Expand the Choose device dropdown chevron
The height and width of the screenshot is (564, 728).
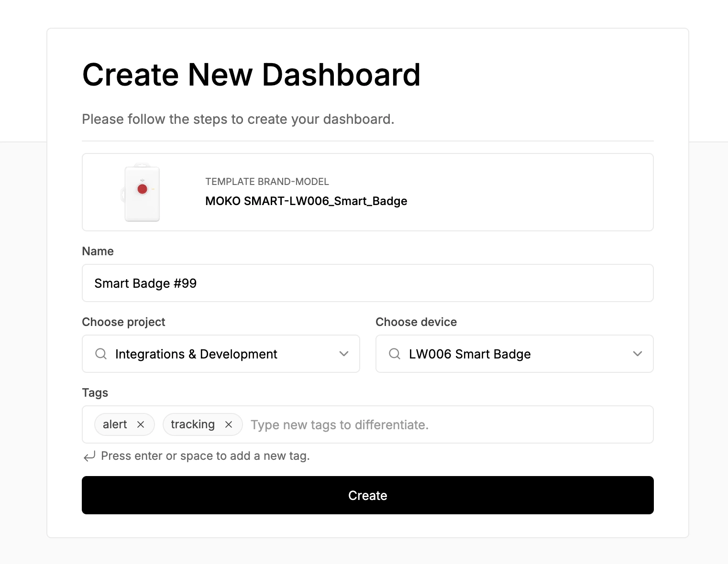pyautogui.click(x=638, y=354)
